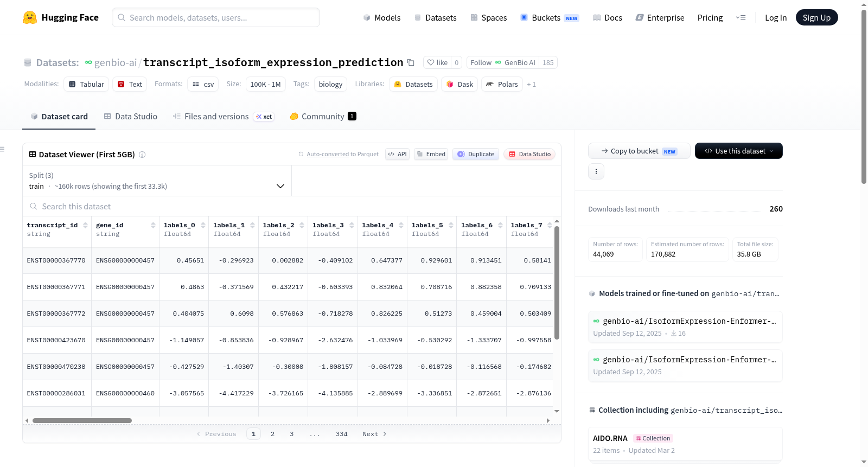Go to Models in the top navigation

tap(382, 17)
